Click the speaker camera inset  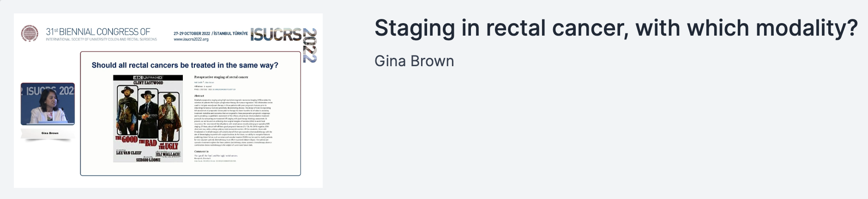coord(48,104)
